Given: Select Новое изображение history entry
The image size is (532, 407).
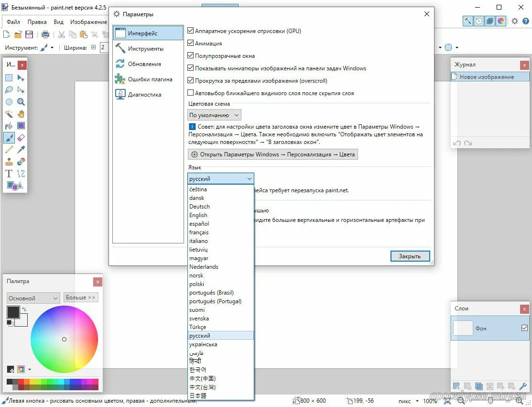Looking at the screenshot, I should 489,77.
